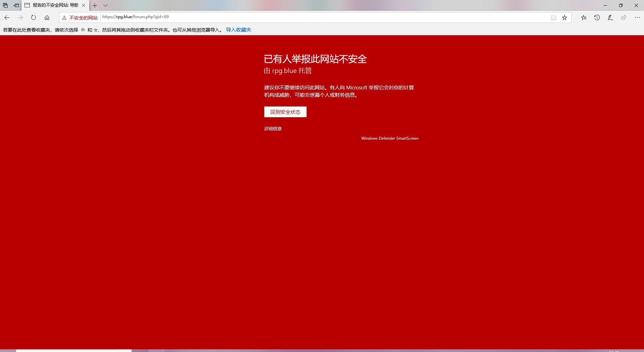Click the unsafe website warning indicator
Viewport: 644px width, 352px height.
coord(80,18)
